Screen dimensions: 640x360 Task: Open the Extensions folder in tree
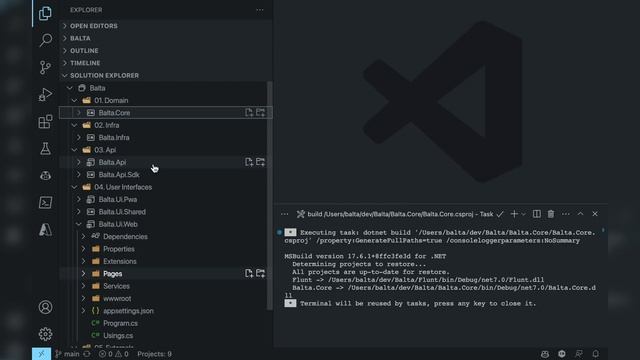pos(120,261)
